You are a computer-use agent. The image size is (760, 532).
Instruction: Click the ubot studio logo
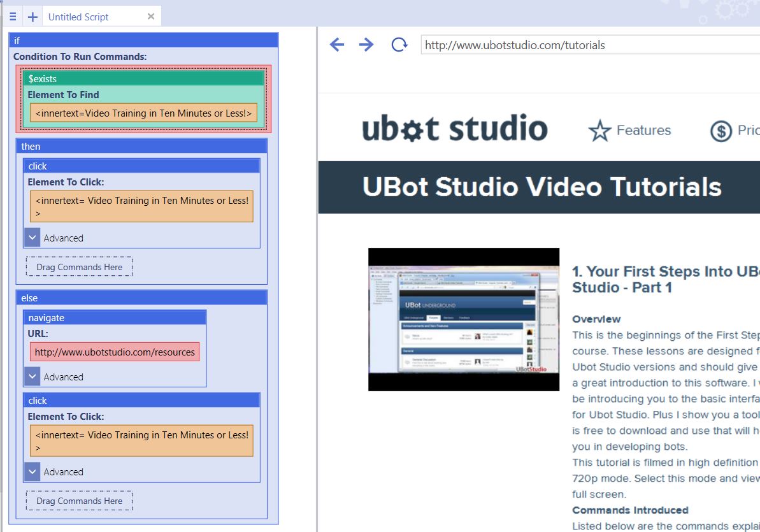click(455, 129)
